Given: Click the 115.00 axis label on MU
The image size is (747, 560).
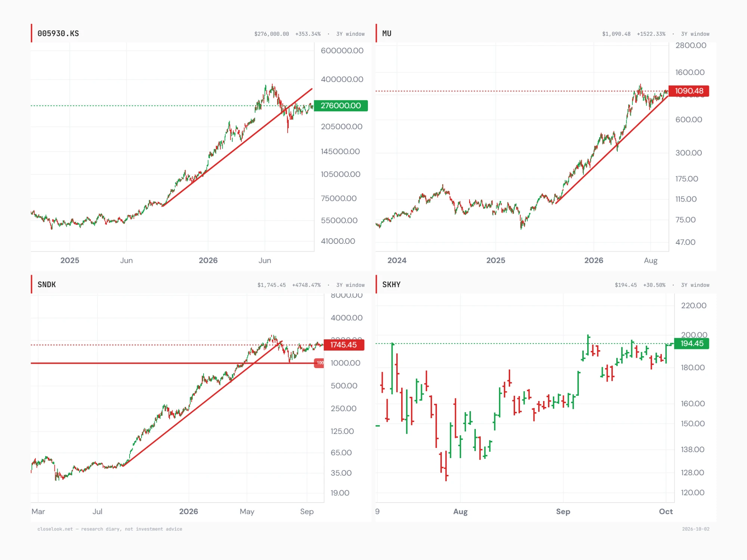Looking at the screenshot, I should [x=686, y=199].
